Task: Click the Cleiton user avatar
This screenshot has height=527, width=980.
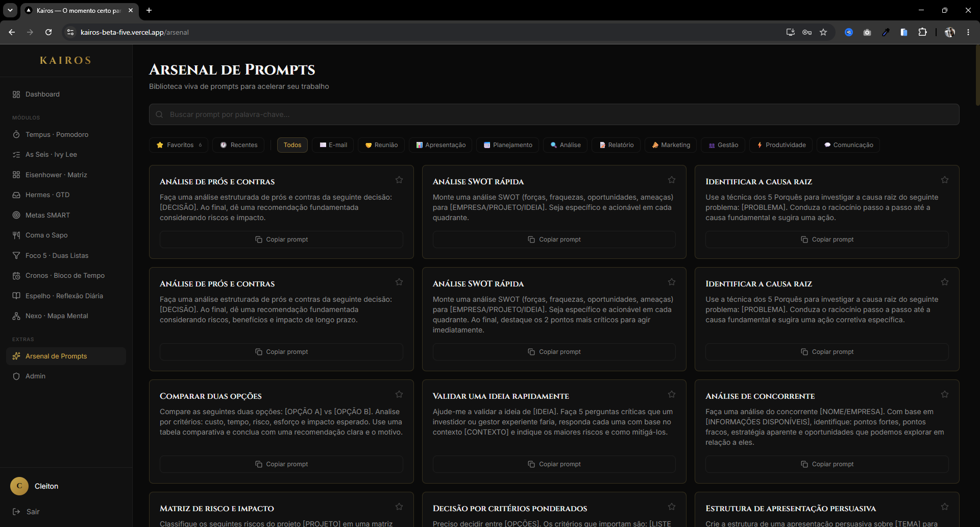Action: (19, 486)
